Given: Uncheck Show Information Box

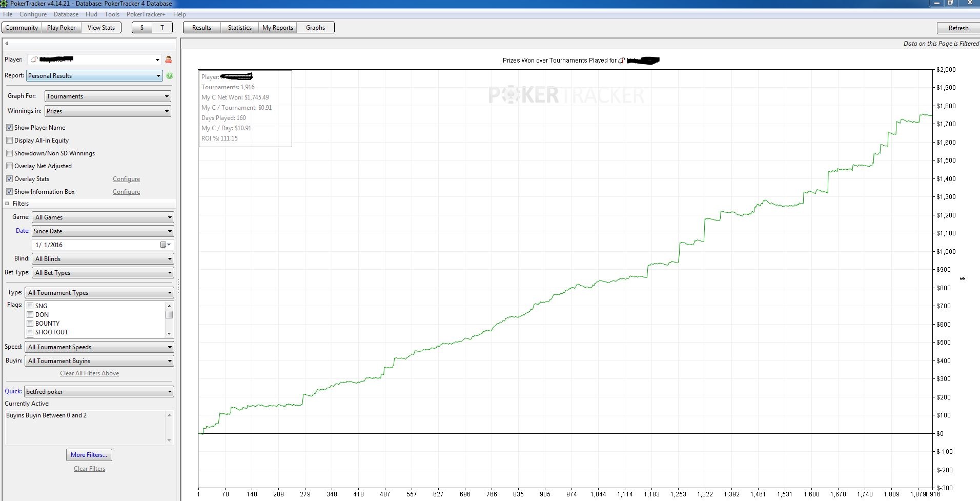Looking at the screenshot, I should point(9,192).
